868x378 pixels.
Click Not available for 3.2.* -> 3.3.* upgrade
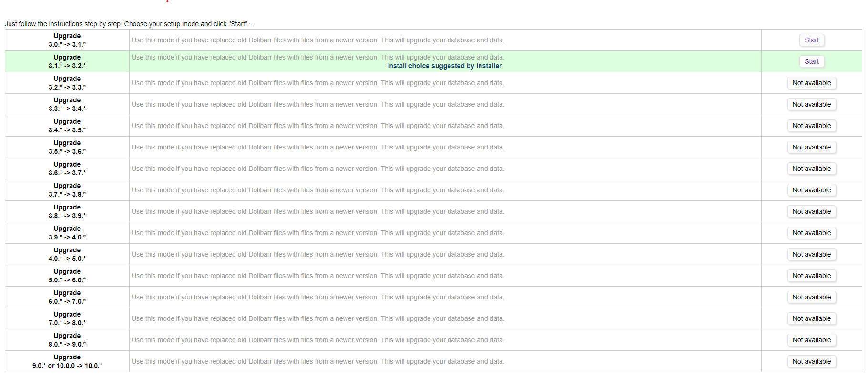click(x=811, y=83)
